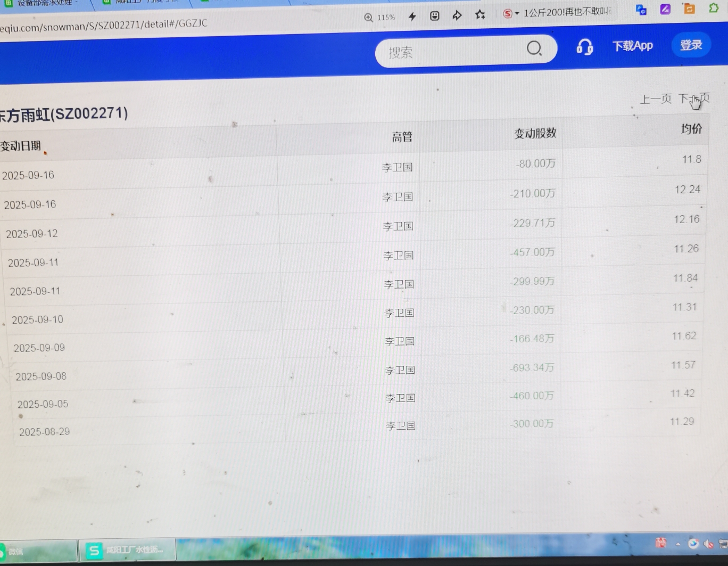728x566 pixels.
Task: Click the date 2025-08-29
Action: [x=44, y=432]
